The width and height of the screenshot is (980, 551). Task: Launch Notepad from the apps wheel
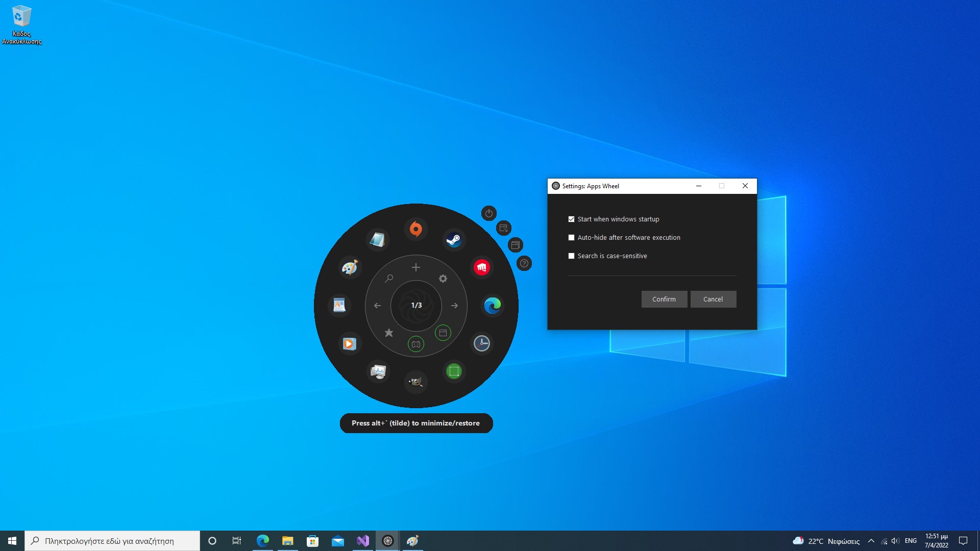(378, 239)
